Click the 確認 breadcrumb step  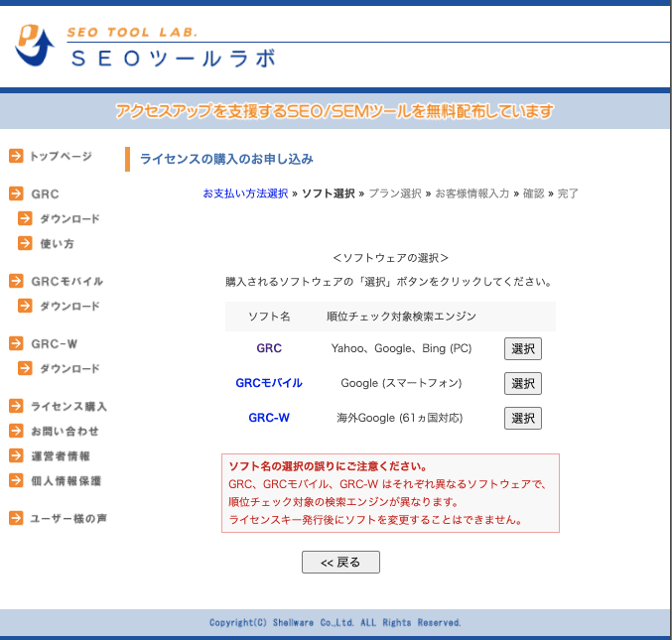click(x=534, y=193)
